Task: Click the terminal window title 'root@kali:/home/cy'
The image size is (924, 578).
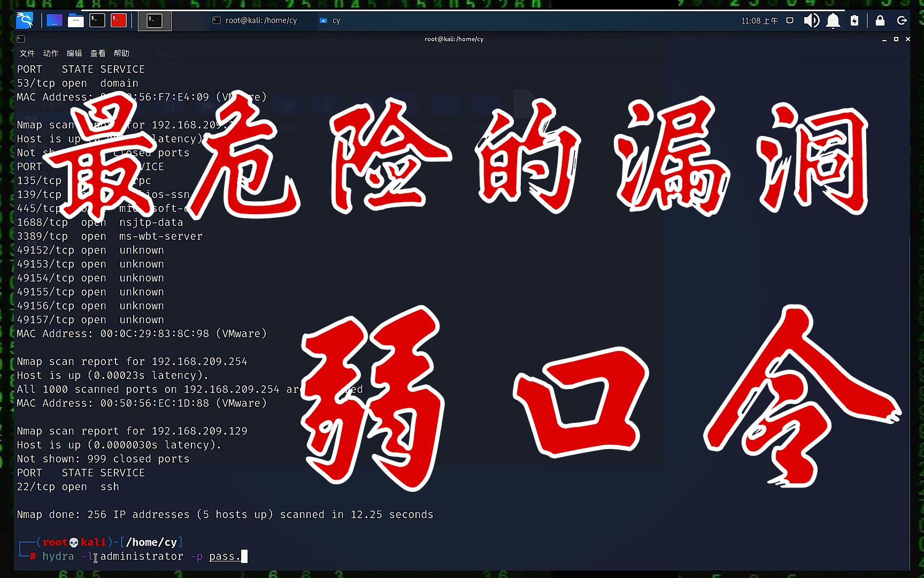Action: tap(454, 39)
